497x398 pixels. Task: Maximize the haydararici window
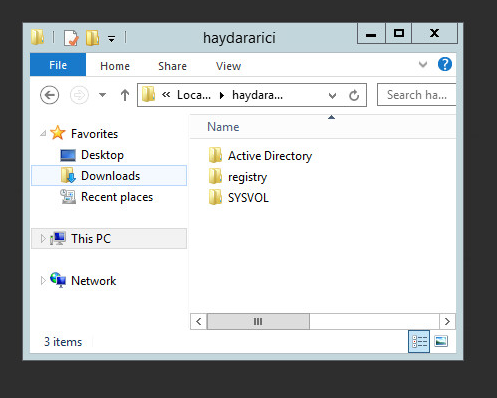click(x=399, y=33)
